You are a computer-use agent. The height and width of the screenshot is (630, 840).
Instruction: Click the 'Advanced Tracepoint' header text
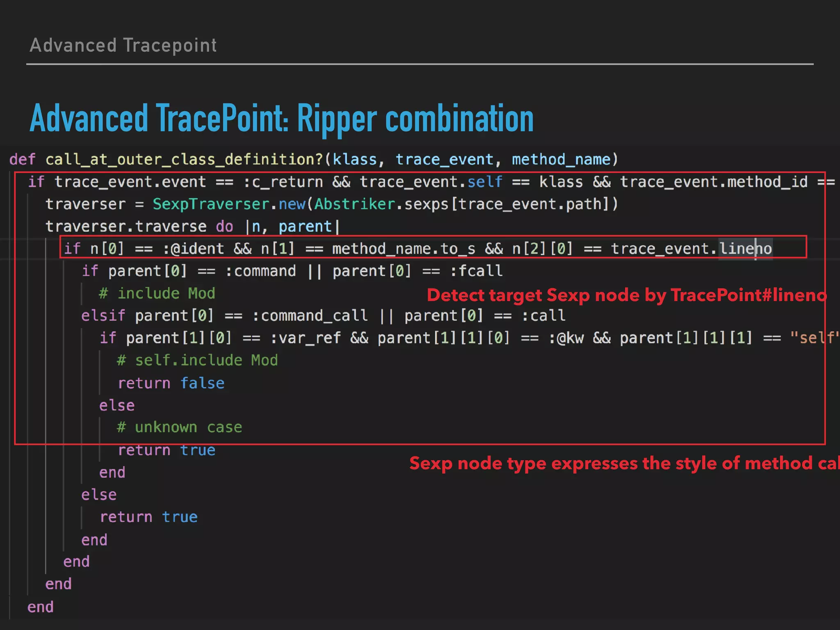pyautogui.click(x=123, y=45)
